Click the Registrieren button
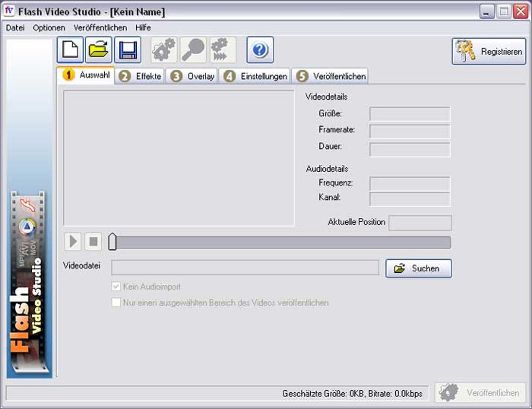 [488, 52]
